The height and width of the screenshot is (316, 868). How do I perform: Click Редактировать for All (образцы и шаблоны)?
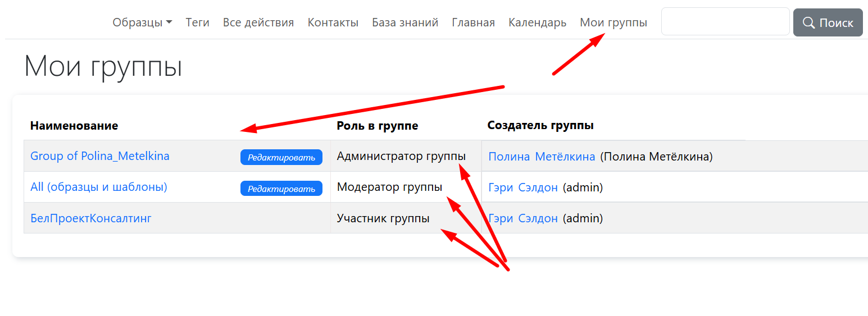click(281, 189)
